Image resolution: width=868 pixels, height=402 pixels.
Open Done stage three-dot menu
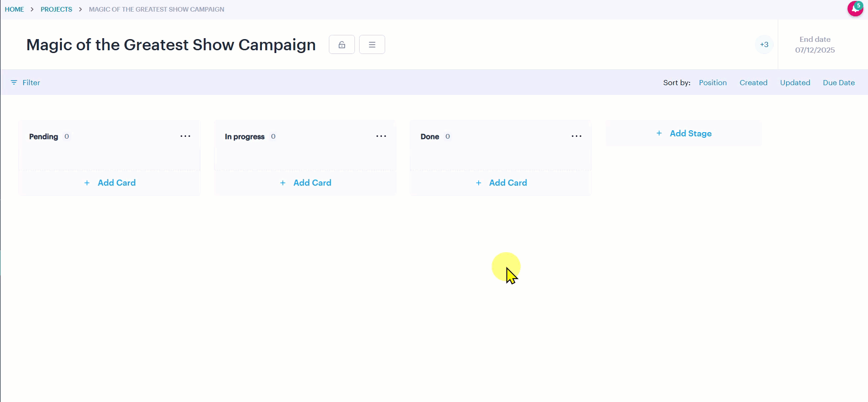point(576,136)
